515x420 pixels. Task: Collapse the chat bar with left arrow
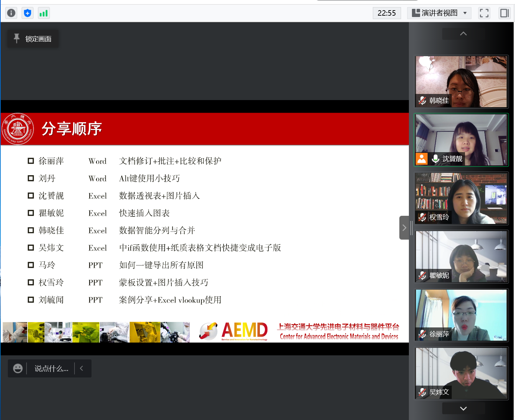[82, 368]
